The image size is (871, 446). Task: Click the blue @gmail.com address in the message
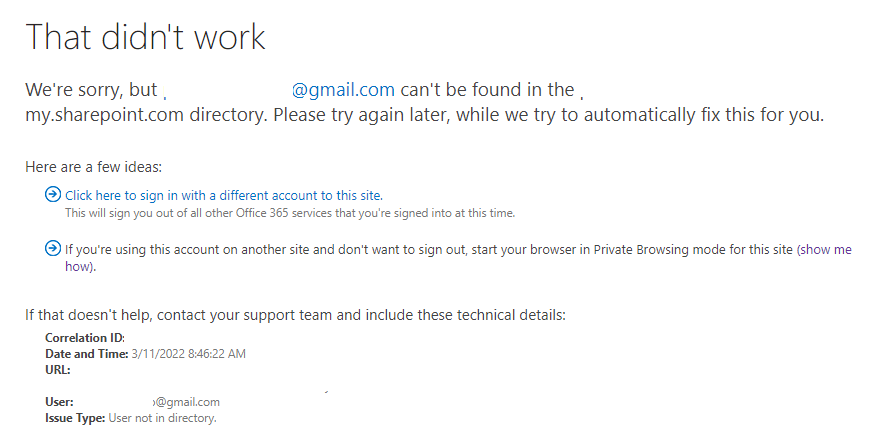coord(343,89)
